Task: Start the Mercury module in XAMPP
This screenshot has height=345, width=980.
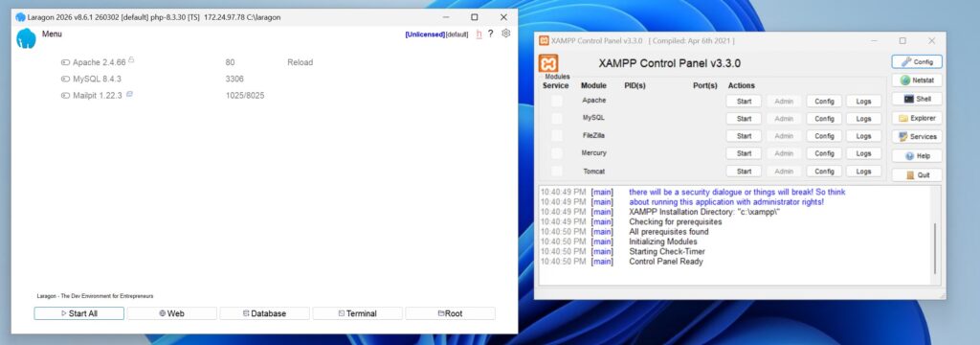Action: [x=744, y=153]
